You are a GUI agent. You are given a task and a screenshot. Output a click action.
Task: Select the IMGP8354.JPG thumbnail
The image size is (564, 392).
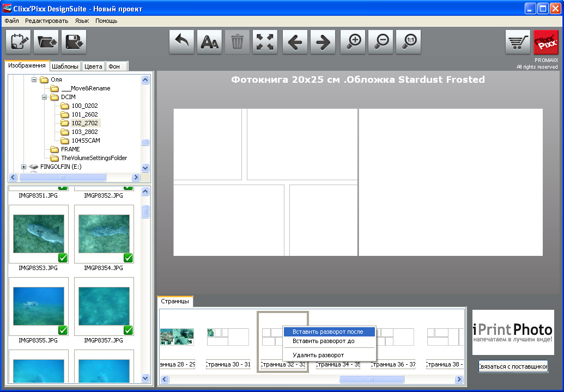104,234
